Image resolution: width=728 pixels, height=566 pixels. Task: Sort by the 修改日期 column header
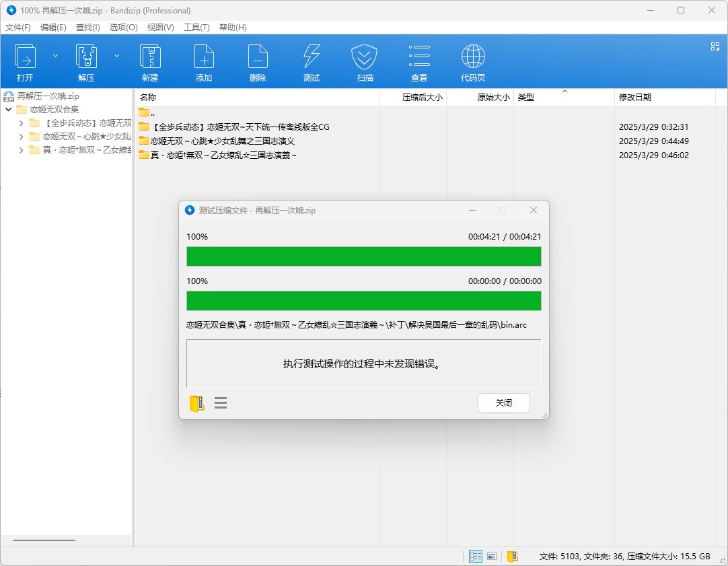[x=665, y=97]
